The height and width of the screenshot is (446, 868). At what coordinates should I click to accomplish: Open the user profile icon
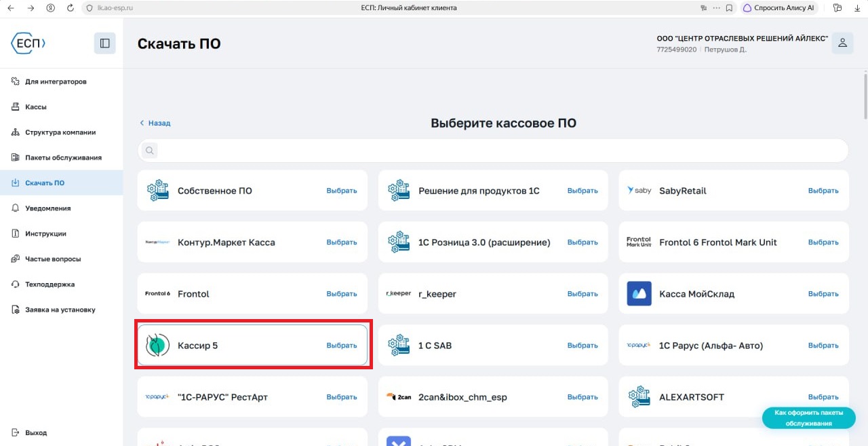[x=842, y=43]
